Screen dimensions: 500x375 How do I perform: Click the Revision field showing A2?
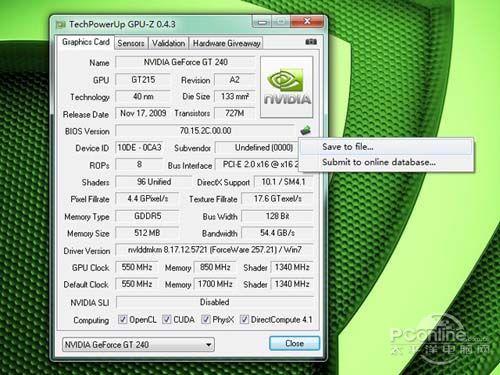coord(235,80)
